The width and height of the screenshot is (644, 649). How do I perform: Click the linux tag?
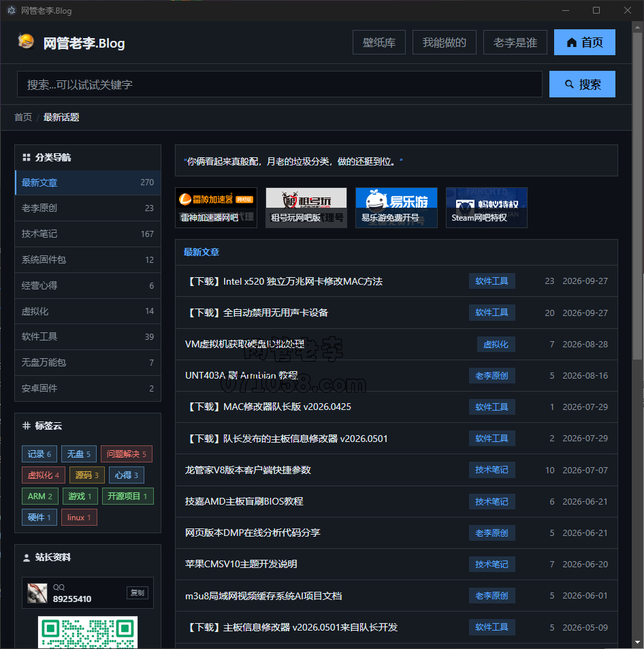click(79, 518)
